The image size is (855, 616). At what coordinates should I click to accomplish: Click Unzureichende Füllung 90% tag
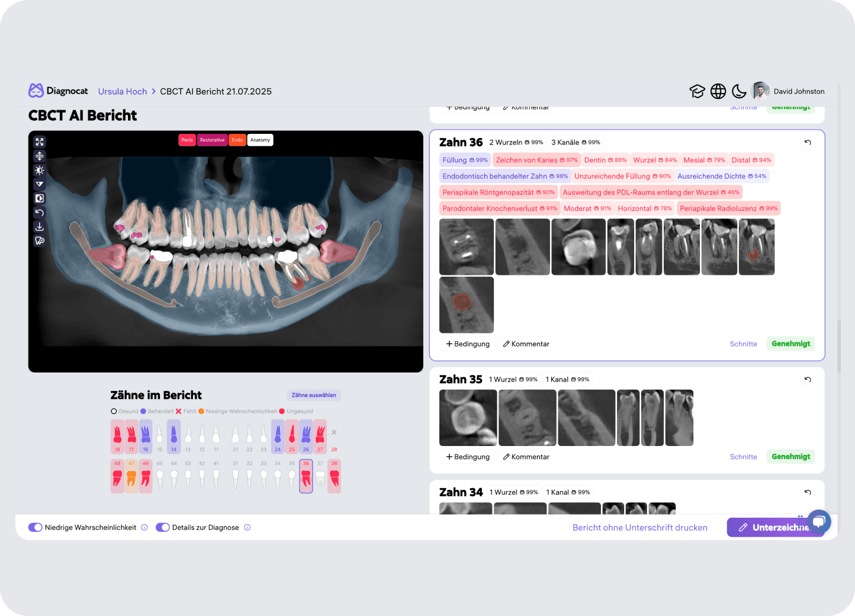click(622, 176)
